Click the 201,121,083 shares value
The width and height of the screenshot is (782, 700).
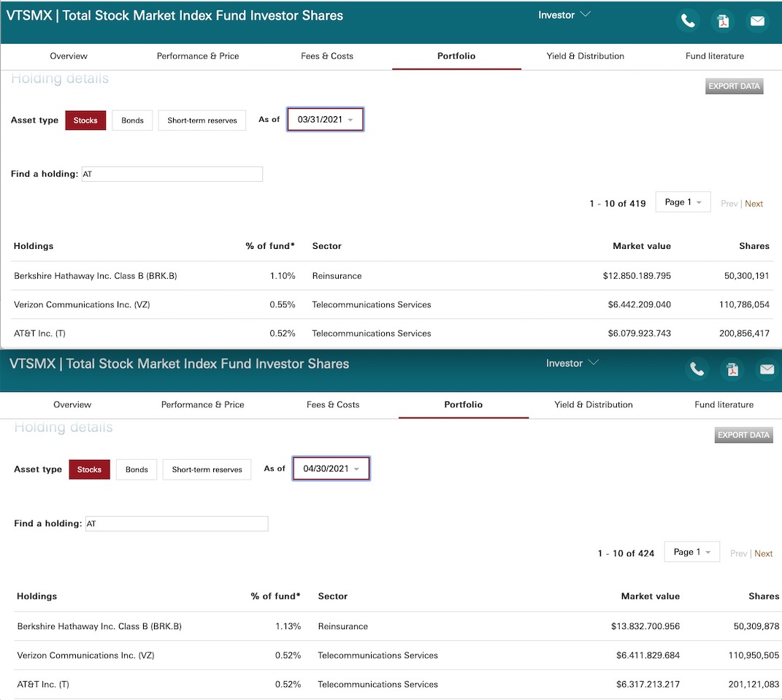pyautogui.click(x=754, y=684)
